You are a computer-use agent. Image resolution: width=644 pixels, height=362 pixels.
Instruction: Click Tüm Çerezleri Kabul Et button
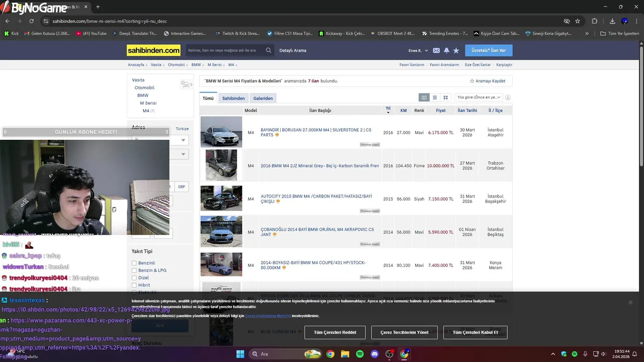pos(475,332)
